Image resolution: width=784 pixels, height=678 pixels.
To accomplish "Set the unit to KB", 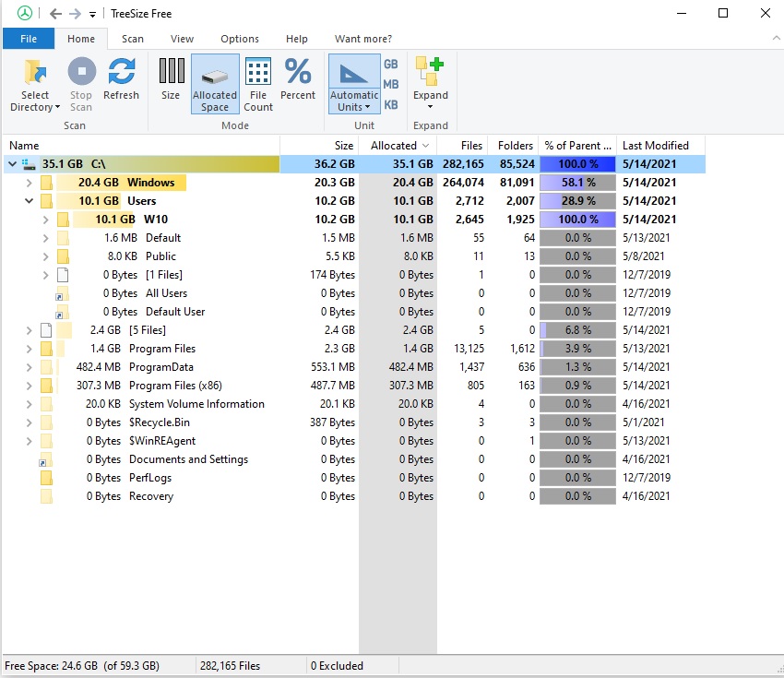I will click(390, 105).
